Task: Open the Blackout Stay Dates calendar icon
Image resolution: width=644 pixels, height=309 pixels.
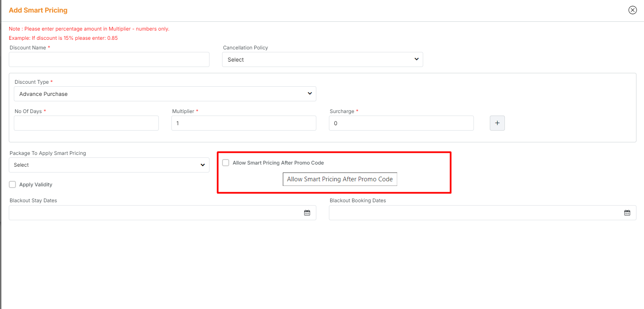Action: (307, 213)
